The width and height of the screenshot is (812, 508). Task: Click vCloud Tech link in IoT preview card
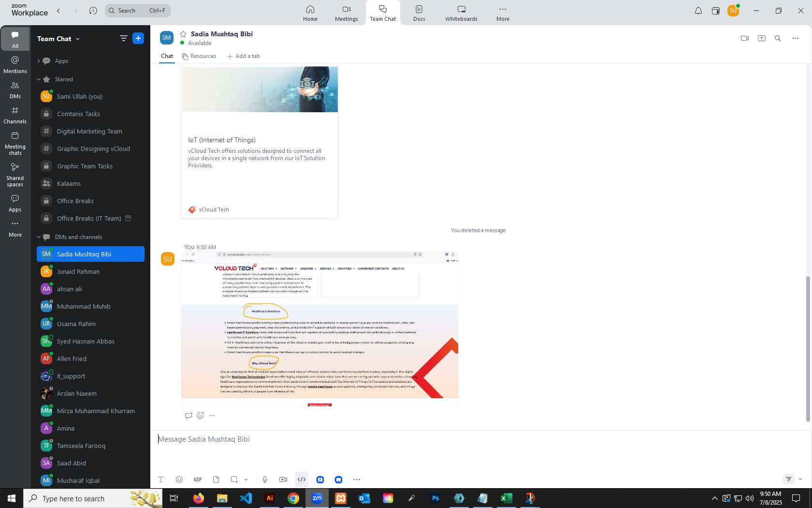214,209
